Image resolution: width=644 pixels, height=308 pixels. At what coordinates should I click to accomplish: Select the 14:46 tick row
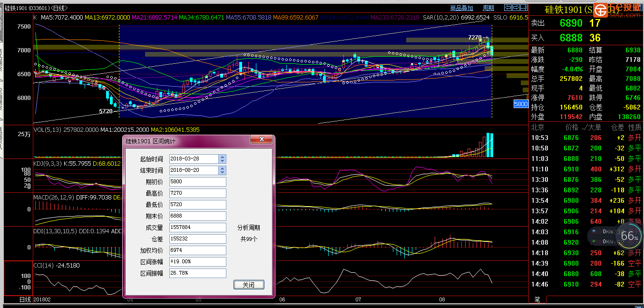pos(586,285)
